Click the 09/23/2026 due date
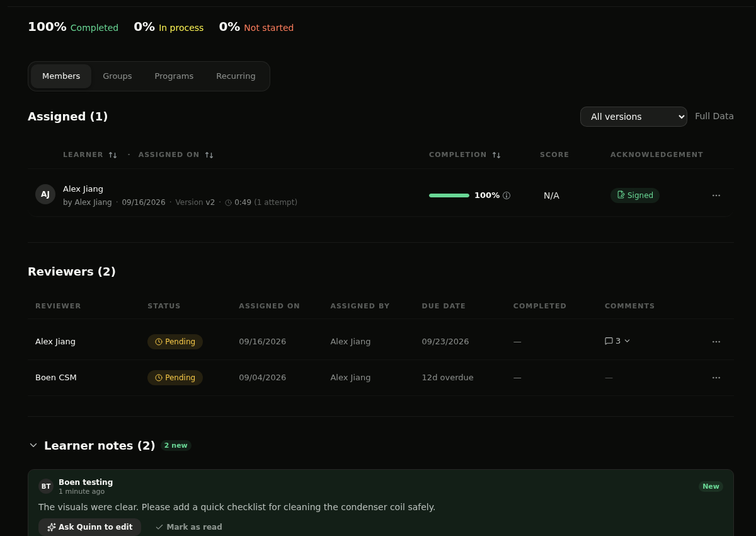756x536 pixels. (445, 342)
